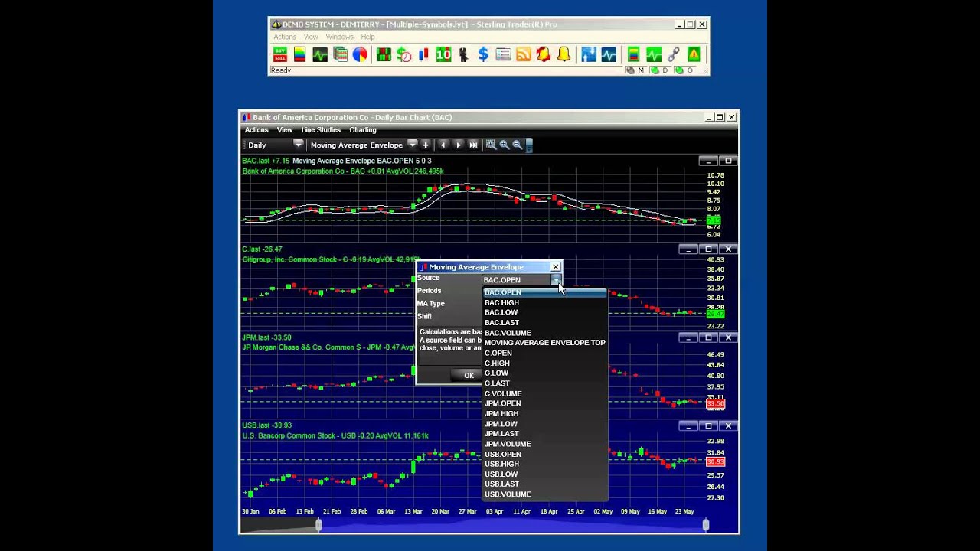Open the Actions menu in chart window
Screen dimensions: 980x551
tap(256, 130)
